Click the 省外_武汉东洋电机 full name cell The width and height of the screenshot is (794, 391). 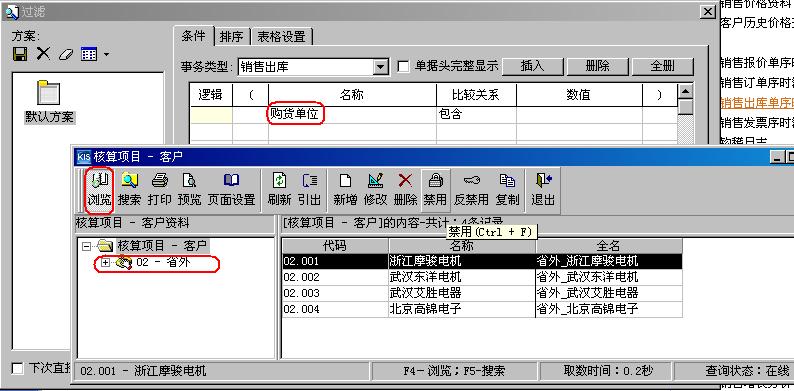609,277
